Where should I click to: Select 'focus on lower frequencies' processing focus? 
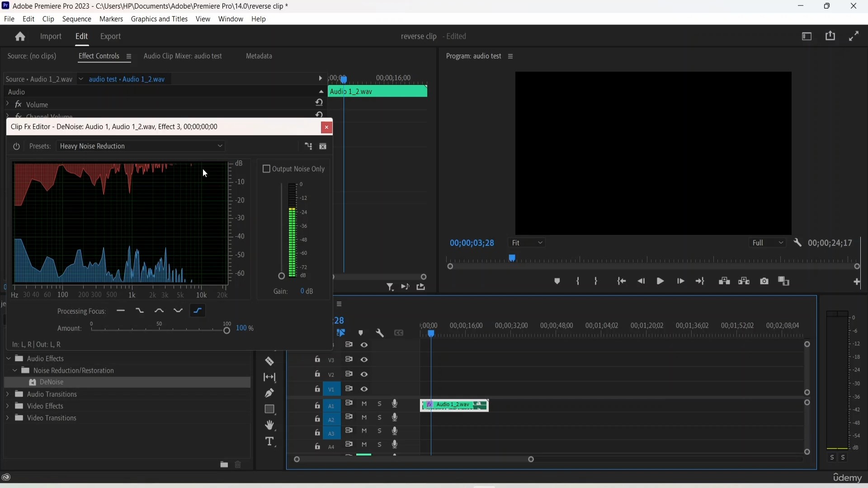(140, 312)
